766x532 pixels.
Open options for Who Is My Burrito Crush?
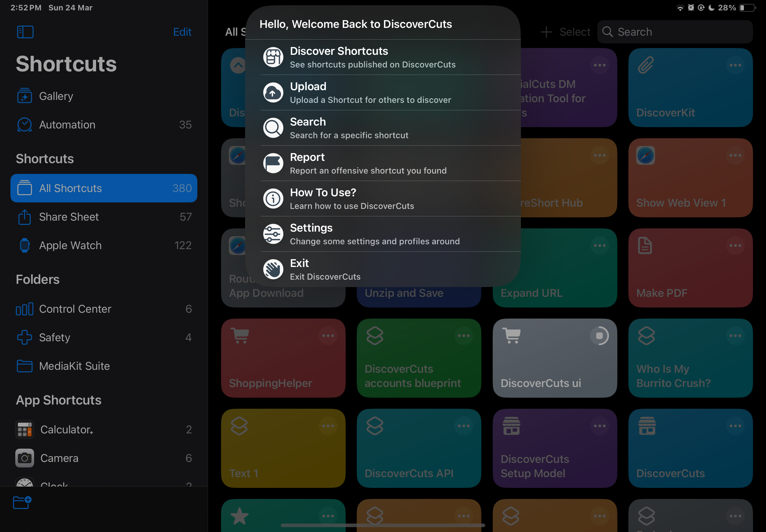(x=735, y=336)
